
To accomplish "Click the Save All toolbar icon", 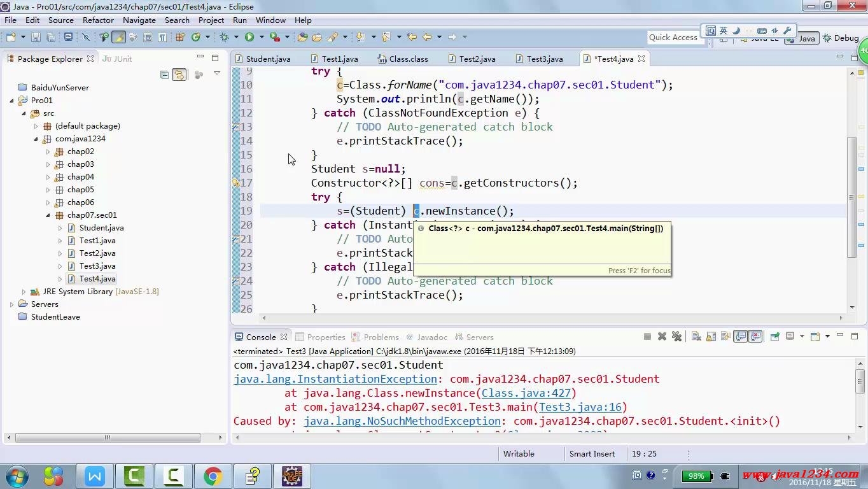I will [x=50, y=37].
